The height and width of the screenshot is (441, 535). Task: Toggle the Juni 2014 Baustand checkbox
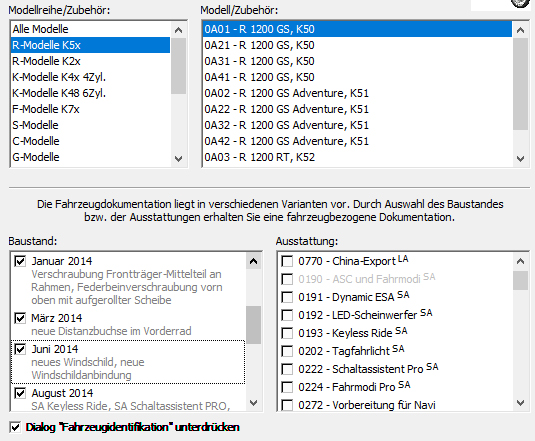(x=20, y=349)
